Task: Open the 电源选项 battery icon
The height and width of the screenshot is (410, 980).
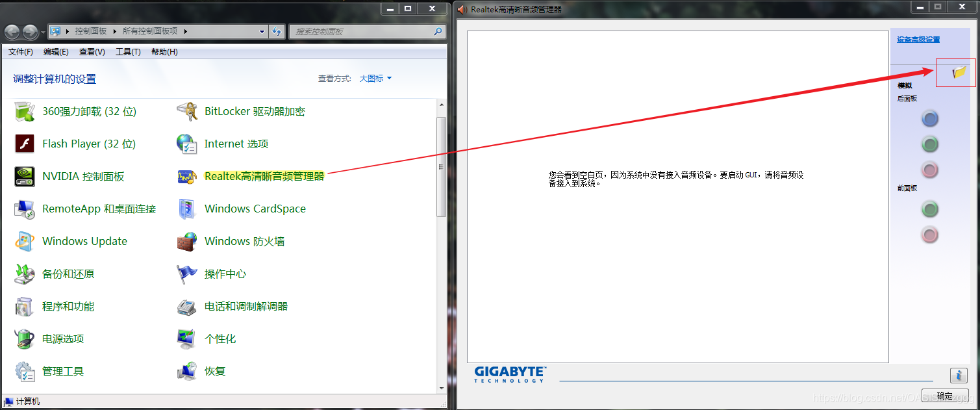Action: coord(25,339)
